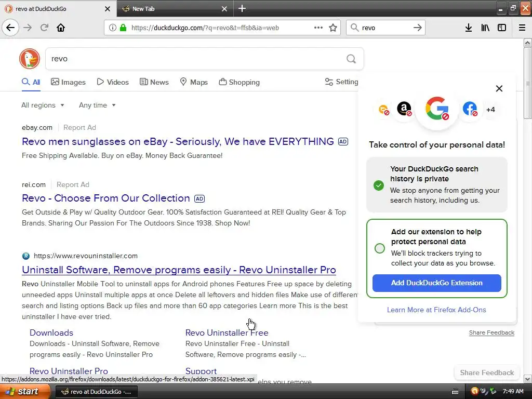
Task: Click the revo at DuckDuckGo taskbar item
Action: [96, 392]
